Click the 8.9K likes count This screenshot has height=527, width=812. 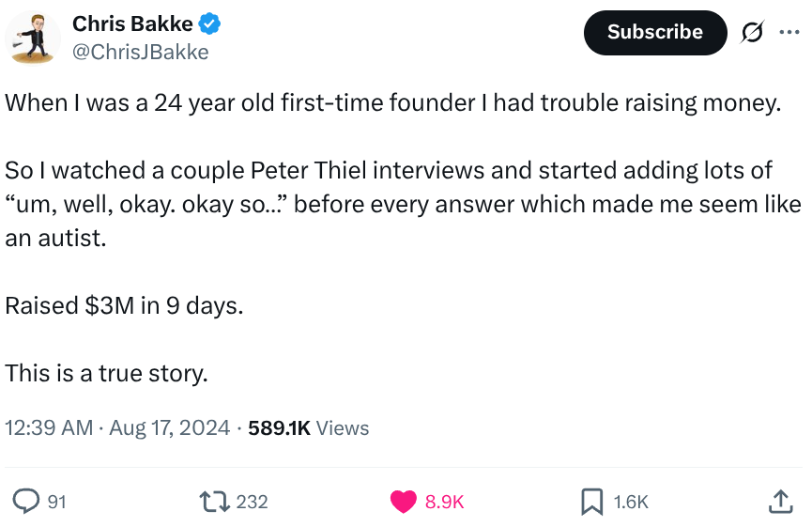[444, 502]
